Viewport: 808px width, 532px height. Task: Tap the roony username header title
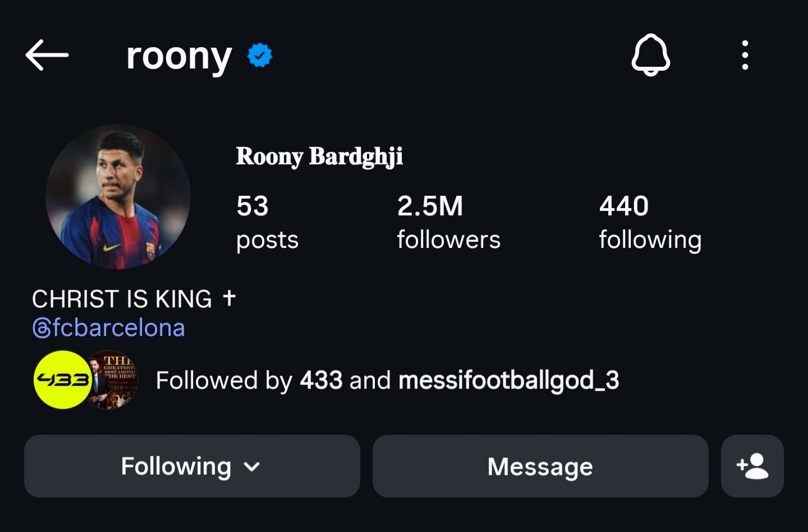pos(179,56)
